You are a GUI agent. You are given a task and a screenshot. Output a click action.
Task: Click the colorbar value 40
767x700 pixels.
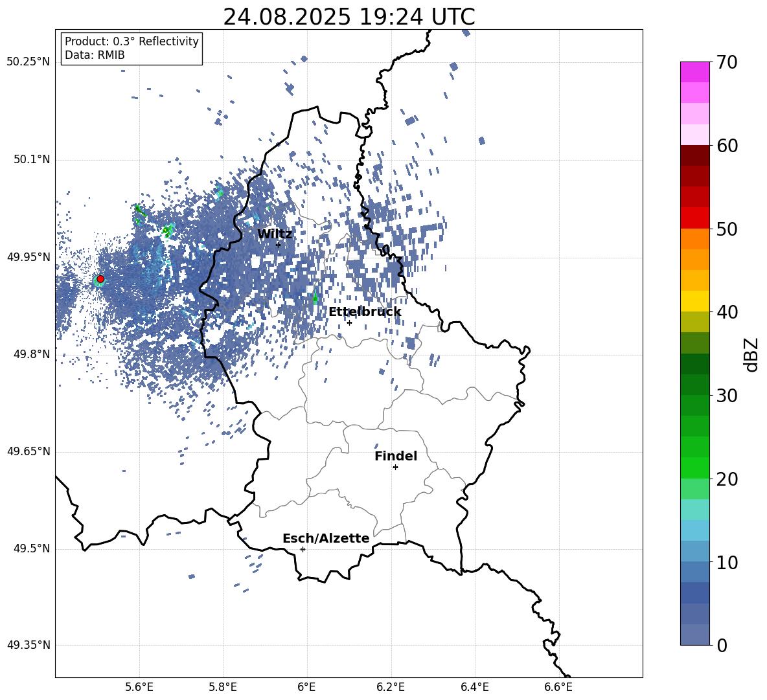tap(727, 312)
